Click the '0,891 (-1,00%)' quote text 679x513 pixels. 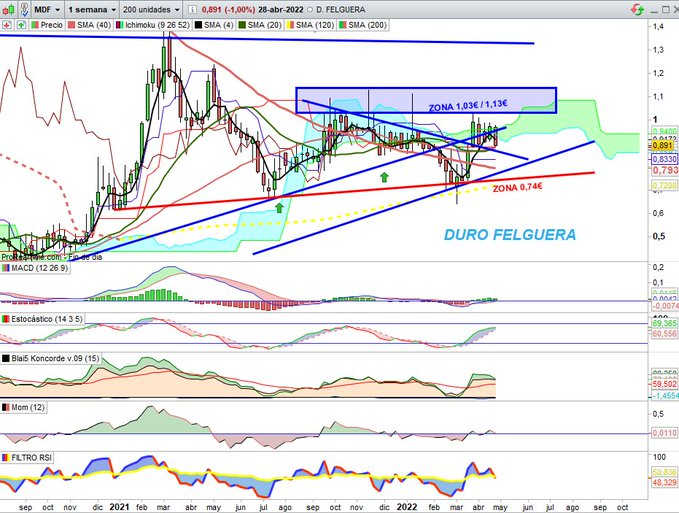tap(231, 10)
